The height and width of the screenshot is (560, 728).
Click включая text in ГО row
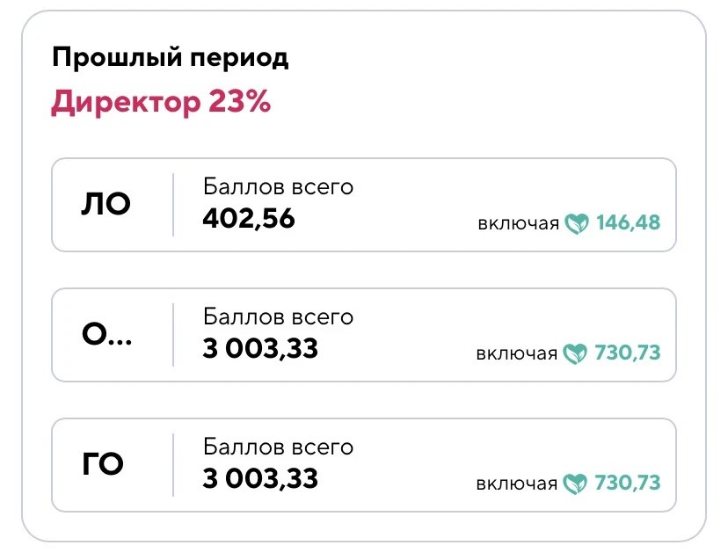[517, 484]
